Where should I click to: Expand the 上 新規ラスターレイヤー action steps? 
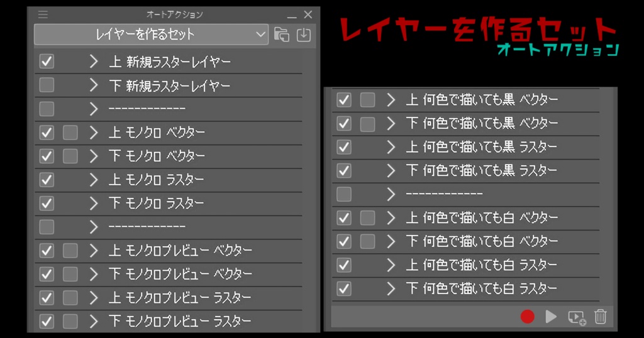[x=94, y=62]
